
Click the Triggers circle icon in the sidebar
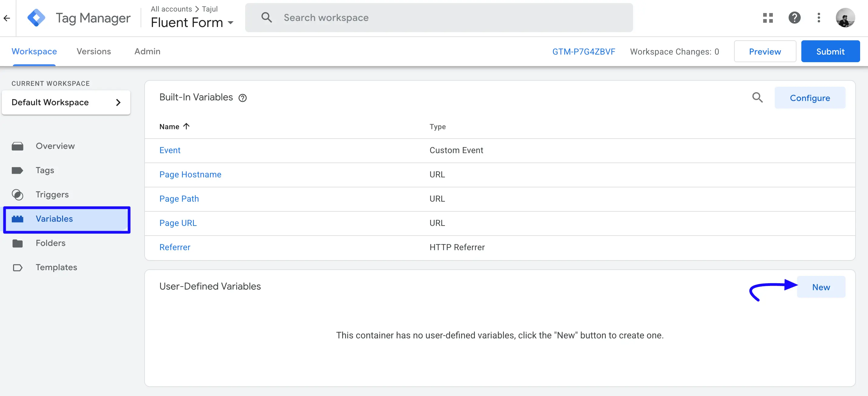click(18, 195)
